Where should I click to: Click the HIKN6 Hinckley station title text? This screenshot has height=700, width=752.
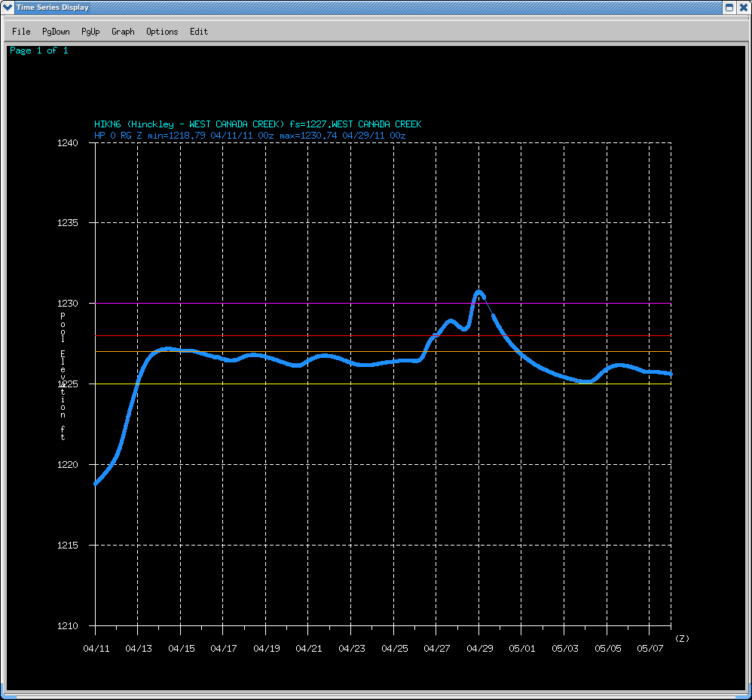[x=258, y=124]
